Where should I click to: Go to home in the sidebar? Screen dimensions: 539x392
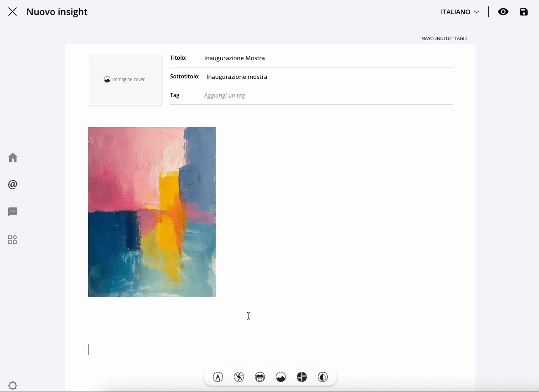click(13, 158)
